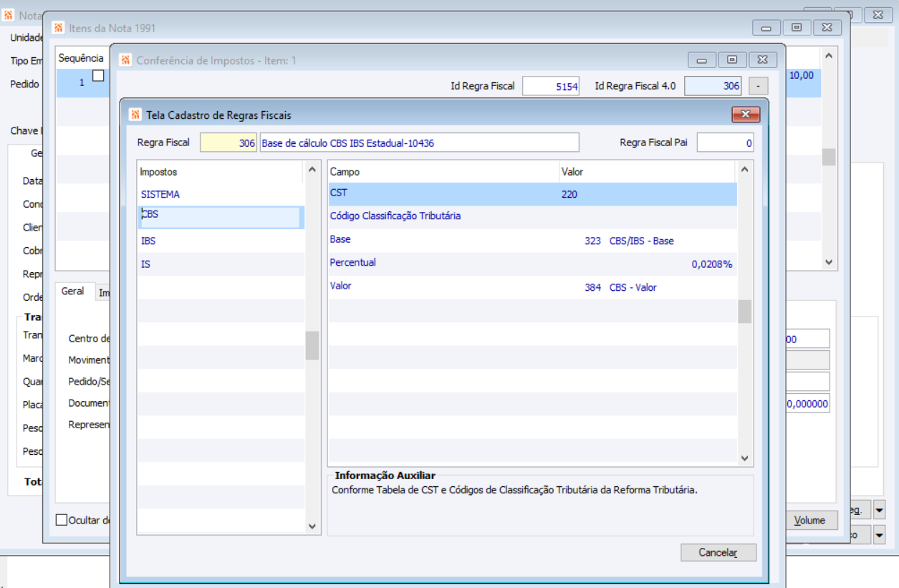
Task: Click the Regra Fiscal Pai field
Action: point(726,143)
